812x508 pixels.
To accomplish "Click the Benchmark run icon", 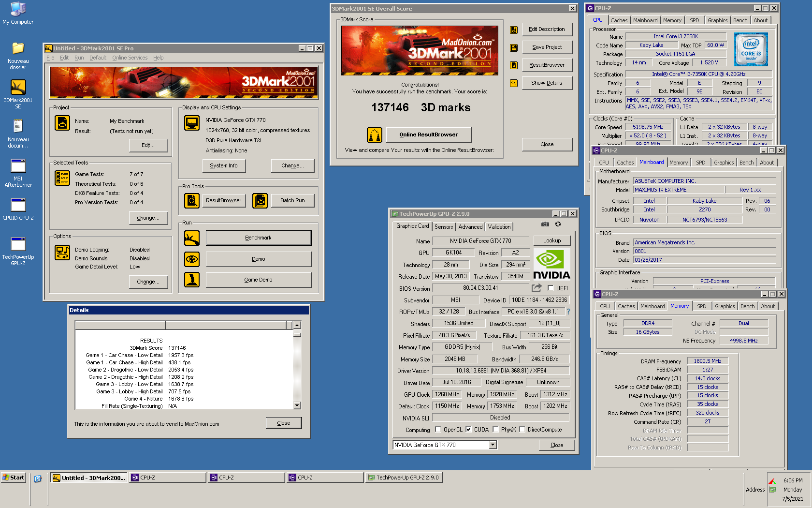I will 192,238.
